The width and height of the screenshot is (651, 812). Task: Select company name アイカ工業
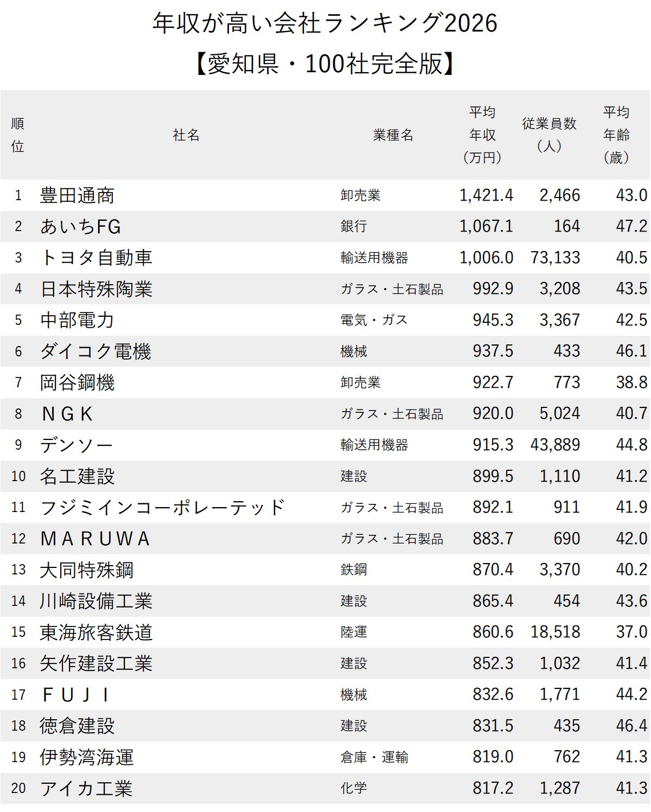pos(86,789)
